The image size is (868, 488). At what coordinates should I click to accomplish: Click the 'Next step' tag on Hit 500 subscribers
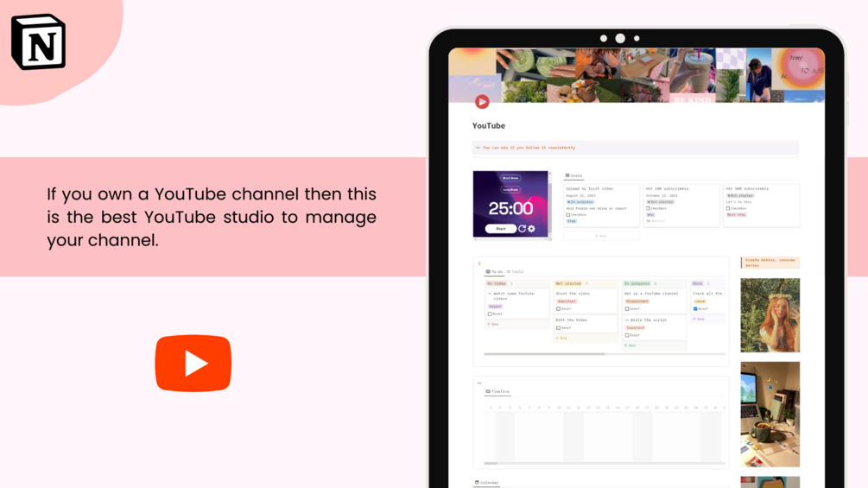[x=736, y=215]
